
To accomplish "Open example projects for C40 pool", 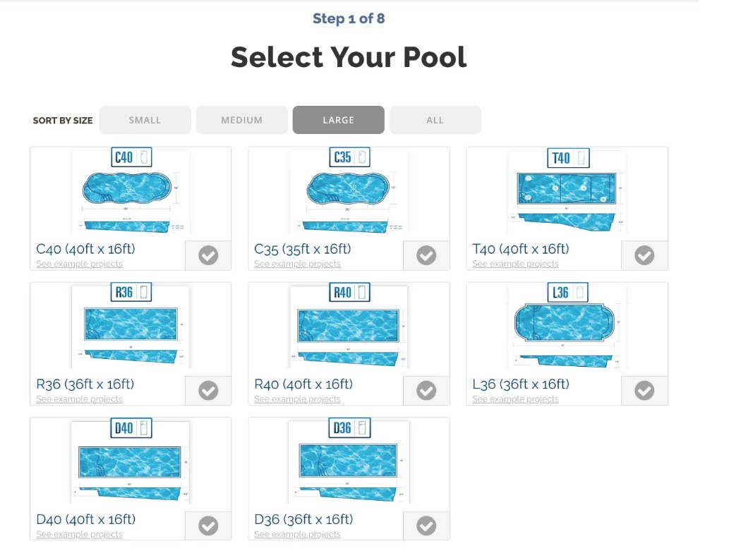I will point(79,263).
